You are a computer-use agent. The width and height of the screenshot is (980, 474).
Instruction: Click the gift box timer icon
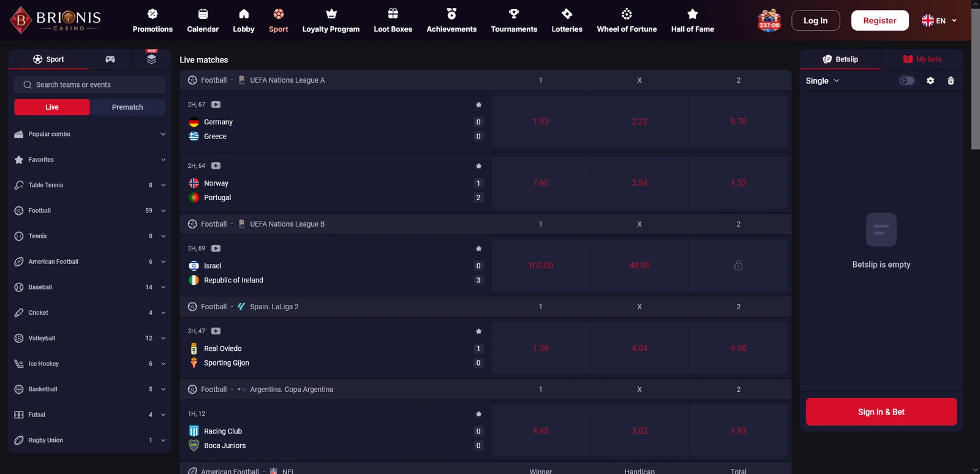tap(769, 20)
